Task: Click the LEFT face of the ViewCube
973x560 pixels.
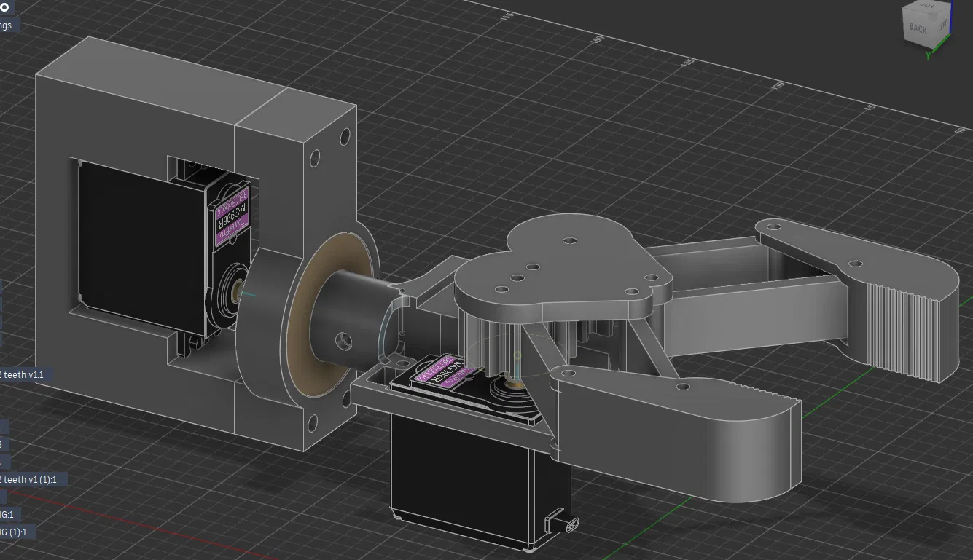Action: tap(942, 25)
